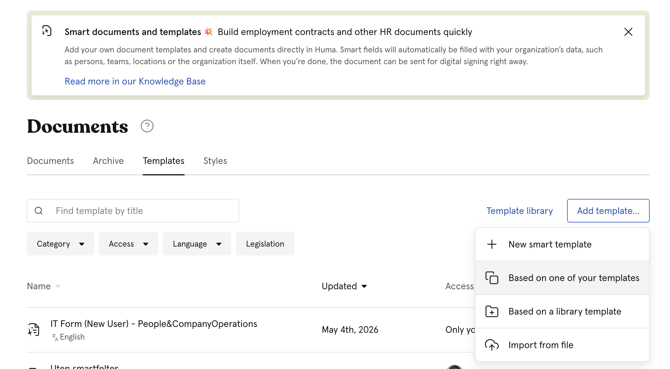Open the Template library link

point(520,211)
